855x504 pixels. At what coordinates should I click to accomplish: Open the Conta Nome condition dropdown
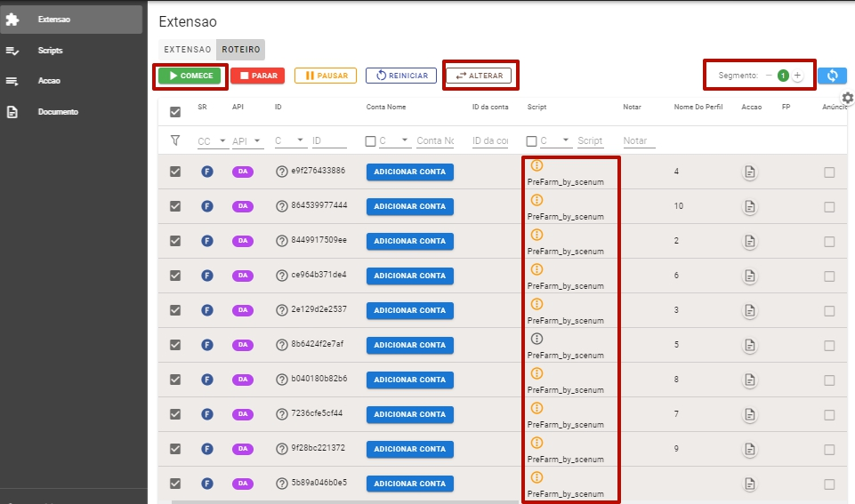[x=394, y=140]
